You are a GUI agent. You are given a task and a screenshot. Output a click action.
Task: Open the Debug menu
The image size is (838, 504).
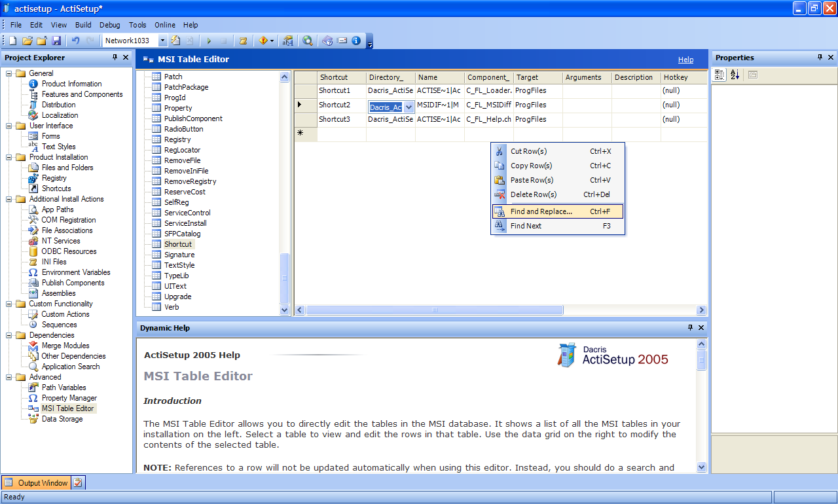109,25
